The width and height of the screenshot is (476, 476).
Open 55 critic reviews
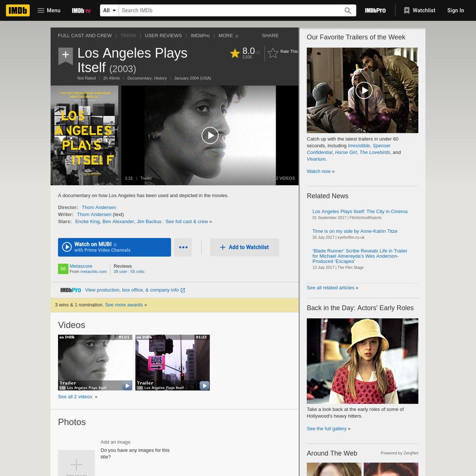(138, 272)
